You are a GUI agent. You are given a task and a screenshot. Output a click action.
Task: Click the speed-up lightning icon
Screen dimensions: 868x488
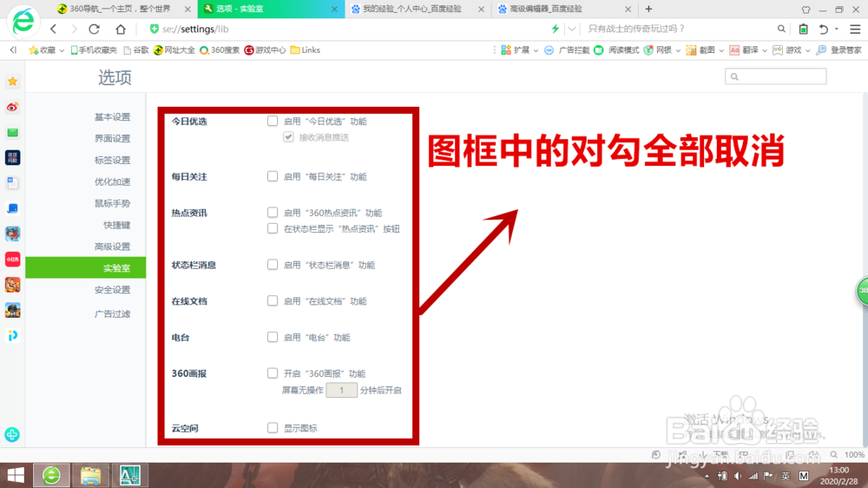pos(556,29)
